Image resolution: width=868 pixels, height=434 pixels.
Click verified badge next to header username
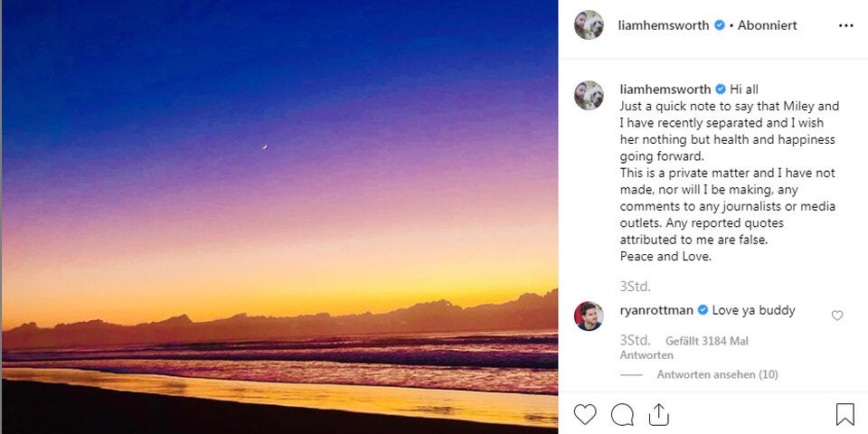(x=720, y=25)
